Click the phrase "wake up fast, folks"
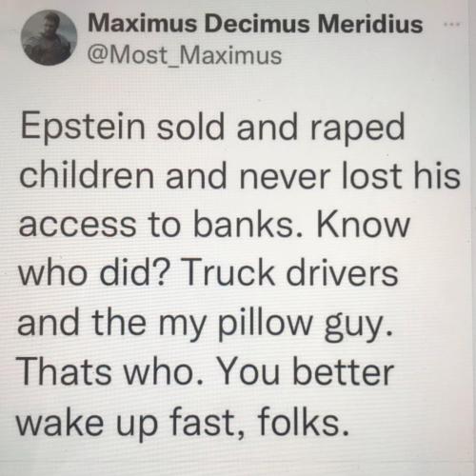Image resolution: width=476 pixels, height=476 pixels. [183, 424]
